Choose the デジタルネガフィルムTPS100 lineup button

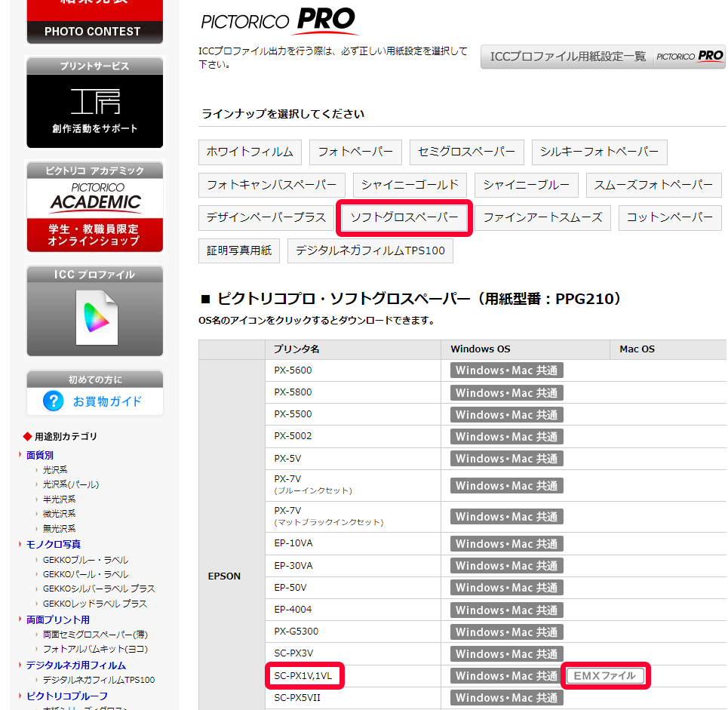click(x=370, y=250)
